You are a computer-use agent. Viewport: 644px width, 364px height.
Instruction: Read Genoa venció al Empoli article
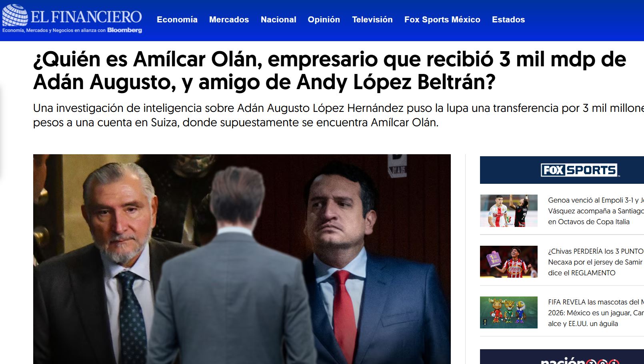coord(596,211)
